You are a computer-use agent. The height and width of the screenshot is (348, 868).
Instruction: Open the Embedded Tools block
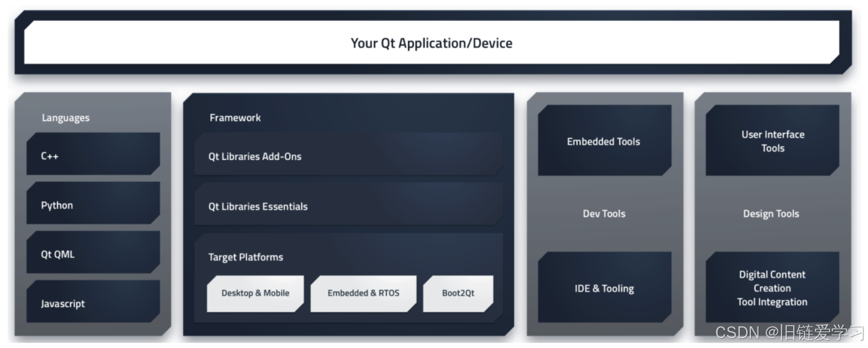tap(604, 141)
